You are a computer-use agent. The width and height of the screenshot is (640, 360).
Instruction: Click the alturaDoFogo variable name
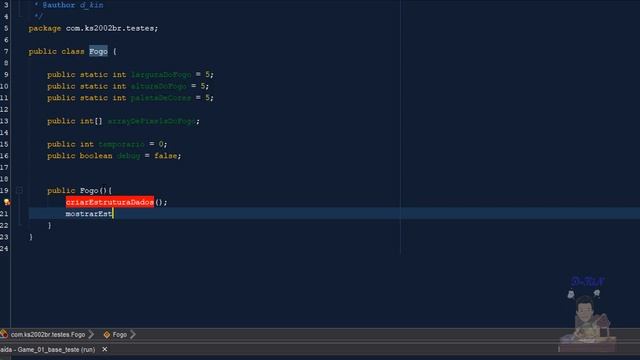(158, 86)
